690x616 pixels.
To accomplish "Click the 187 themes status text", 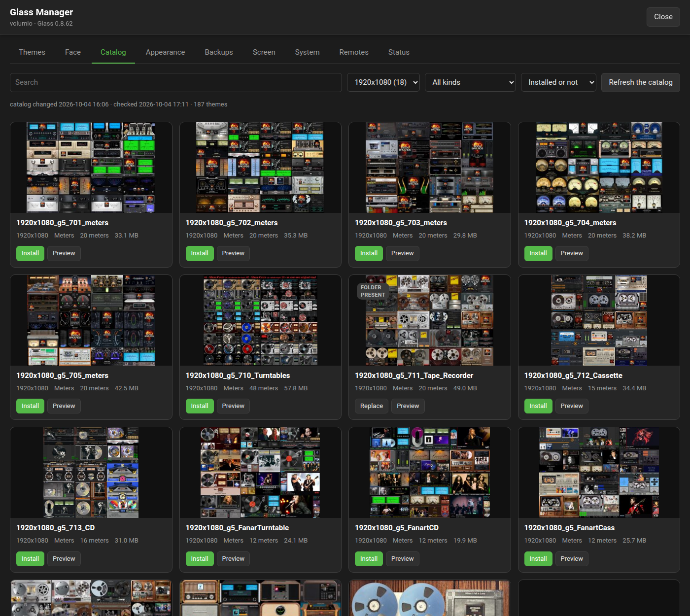I will [x=210, y=104].
